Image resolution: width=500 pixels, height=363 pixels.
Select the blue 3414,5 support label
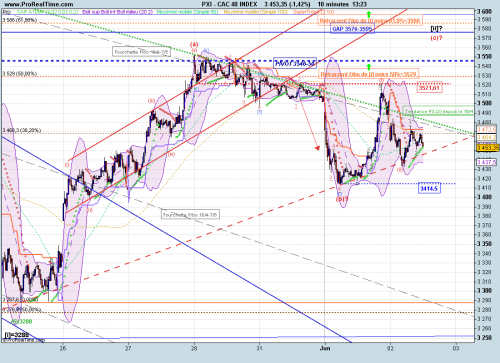(429, 189)
